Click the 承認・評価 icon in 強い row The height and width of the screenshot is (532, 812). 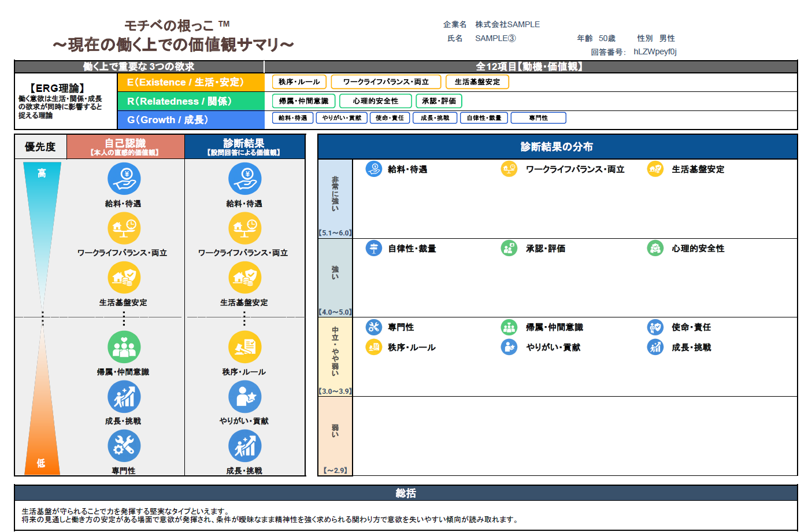click(508, 248)
